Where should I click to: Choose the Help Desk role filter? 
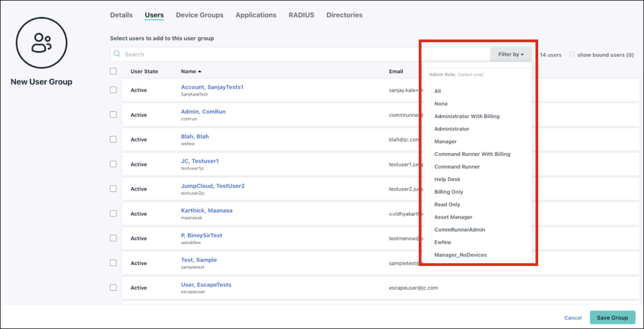(x=447, y=179)
